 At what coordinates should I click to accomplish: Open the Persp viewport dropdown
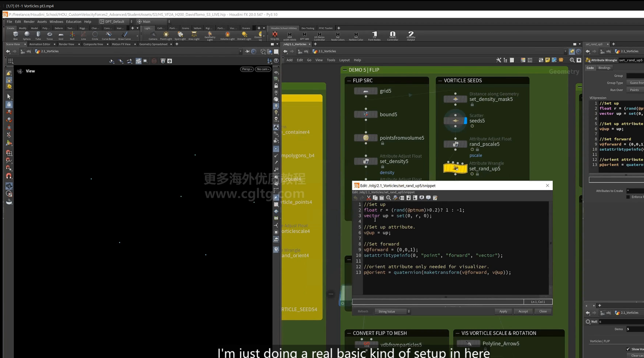(247, 69)
